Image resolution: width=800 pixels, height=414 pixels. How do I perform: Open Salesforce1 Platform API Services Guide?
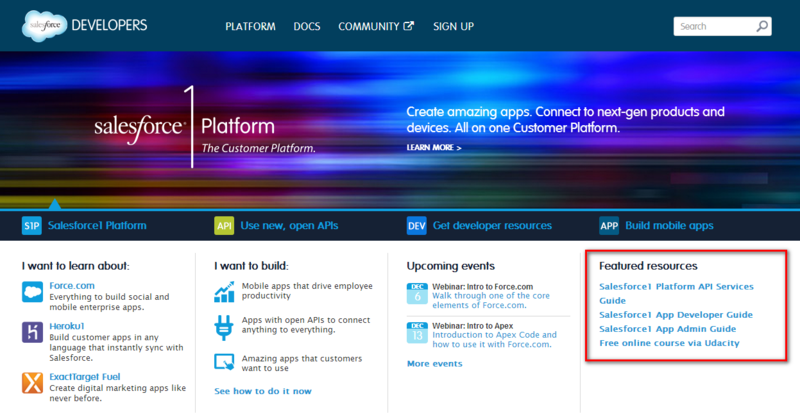coord(676,294)
